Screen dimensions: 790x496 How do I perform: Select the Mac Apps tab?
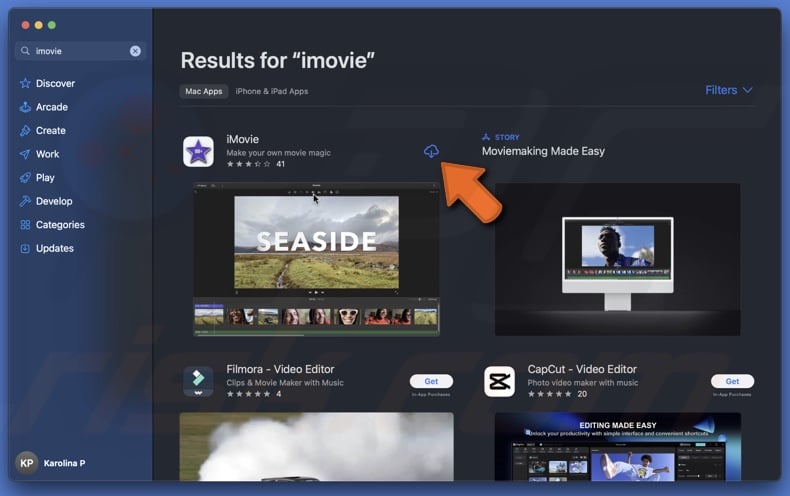point(204,91)
